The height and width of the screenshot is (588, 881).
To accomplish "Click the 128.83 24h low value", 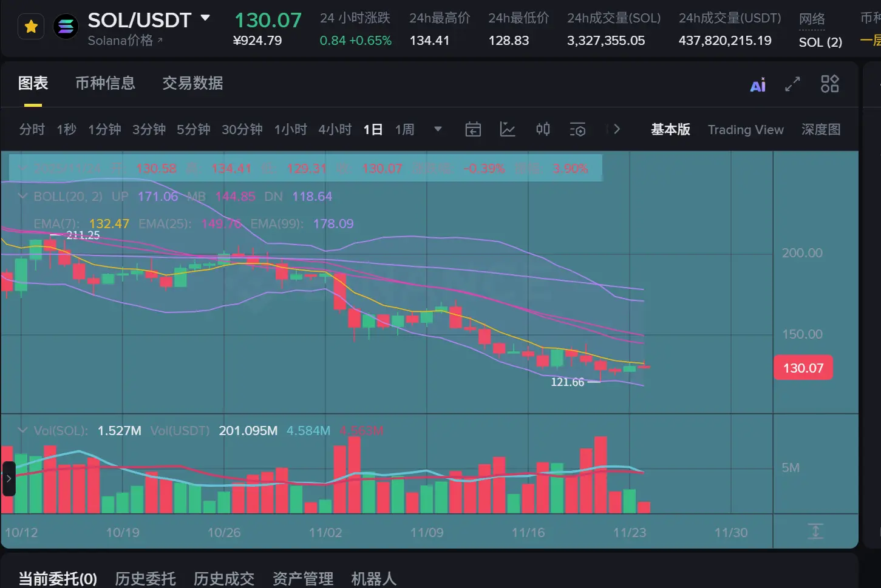I will pos(509,41).
